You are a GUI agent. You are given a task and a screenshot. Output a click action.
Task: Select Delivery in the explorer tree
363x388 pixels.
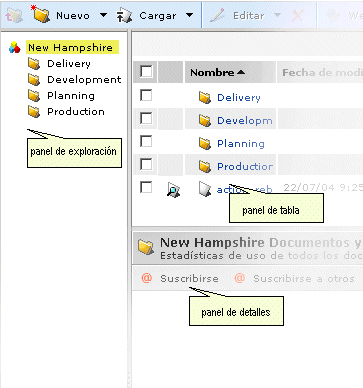(x=69, y=63)
